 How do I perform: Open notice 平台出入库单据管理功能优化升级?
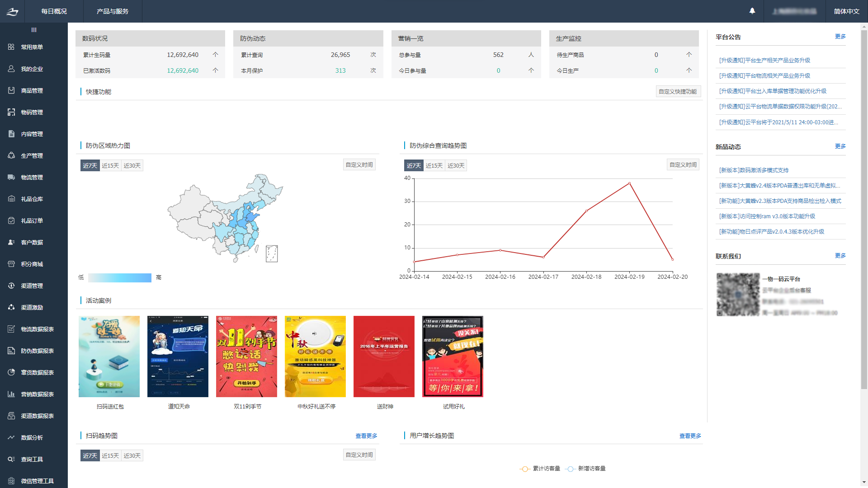[x=773, y=91]
